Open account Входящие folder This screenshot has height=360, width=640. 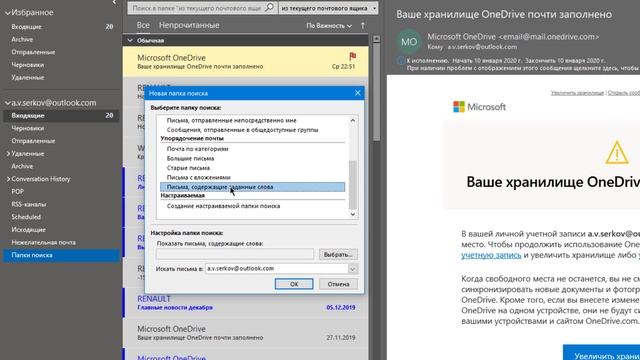pos(61,116)
